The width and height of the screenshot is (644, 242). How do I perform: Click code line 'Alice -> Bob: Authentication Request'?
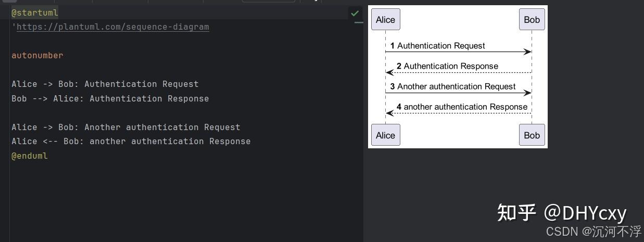click(105, 84)
